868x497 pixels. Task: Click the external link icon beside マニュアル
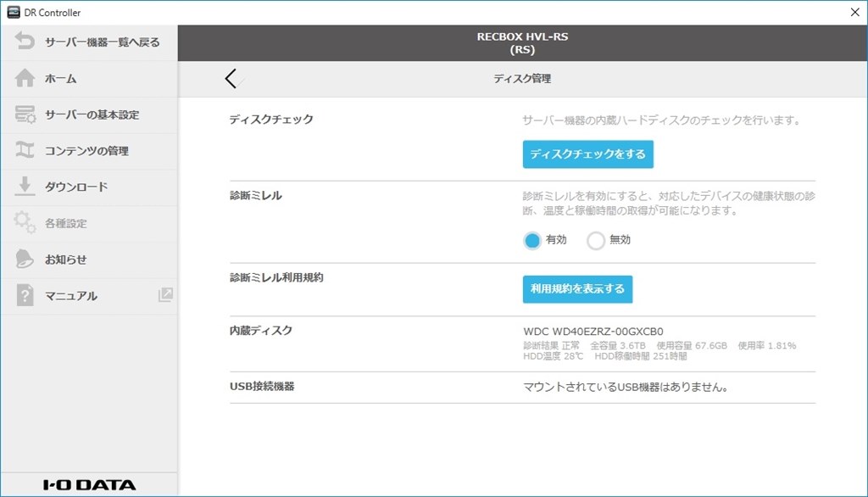[165, 295]
